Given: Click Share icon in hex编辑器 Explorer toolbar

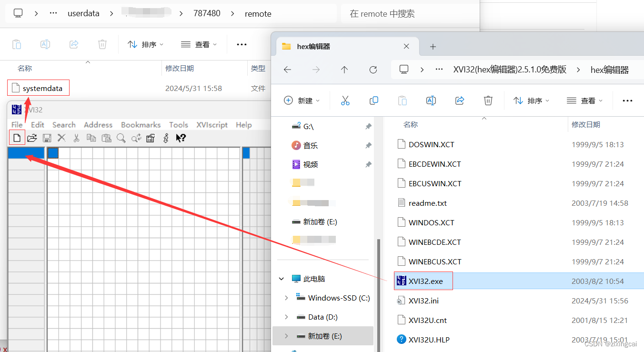Looking at the screenshot, I should [460, 101].
